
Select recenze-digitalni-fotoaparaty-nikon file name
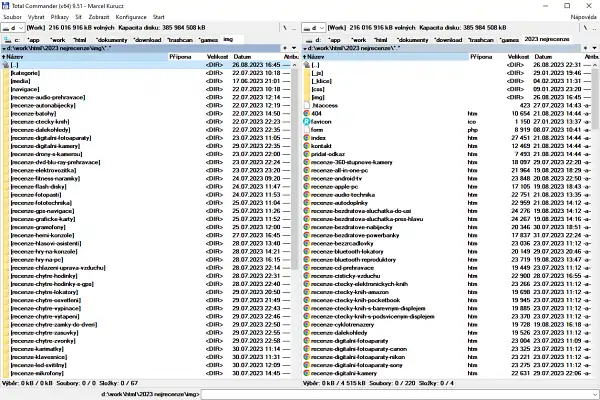[358, 357]
